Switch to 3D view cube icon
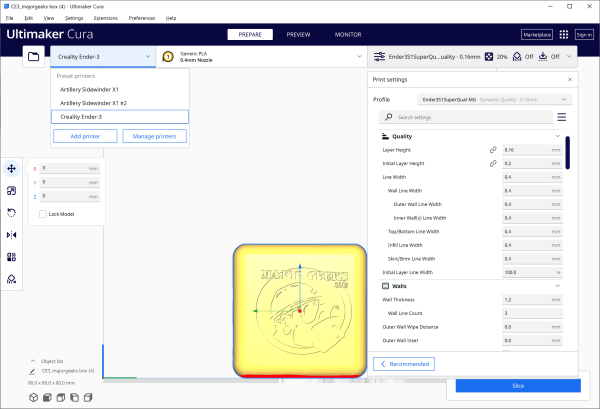 click(x=34, y=398)
